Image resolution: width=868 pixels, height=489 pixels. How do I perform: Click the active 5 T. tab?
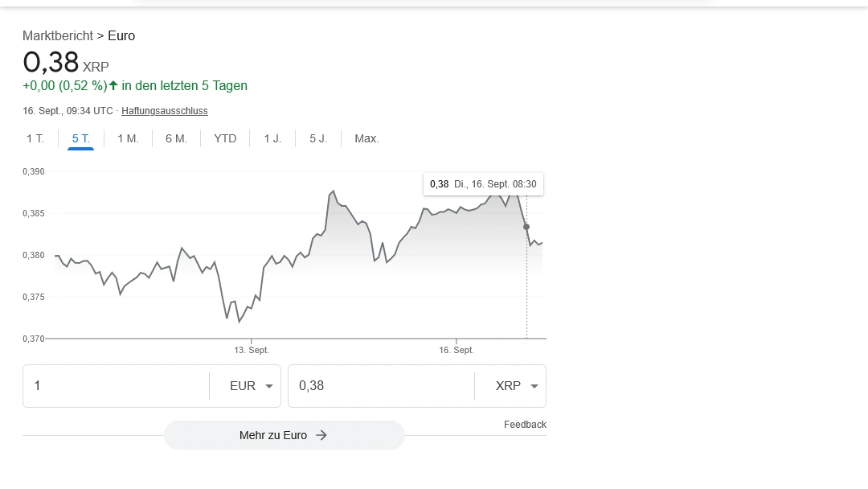[80, 138]
